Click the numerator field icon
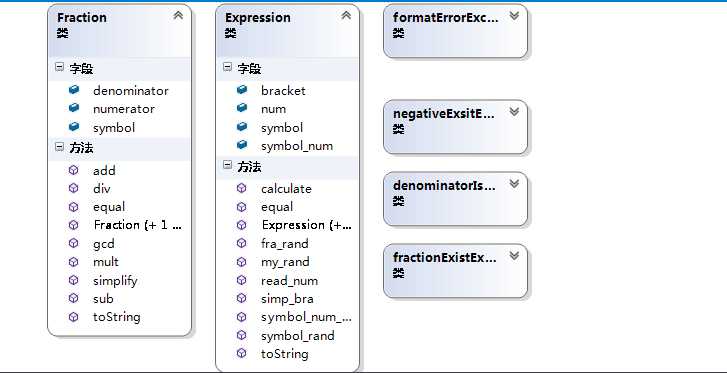Viewport: 727px width, 373px height. (74, 108)
